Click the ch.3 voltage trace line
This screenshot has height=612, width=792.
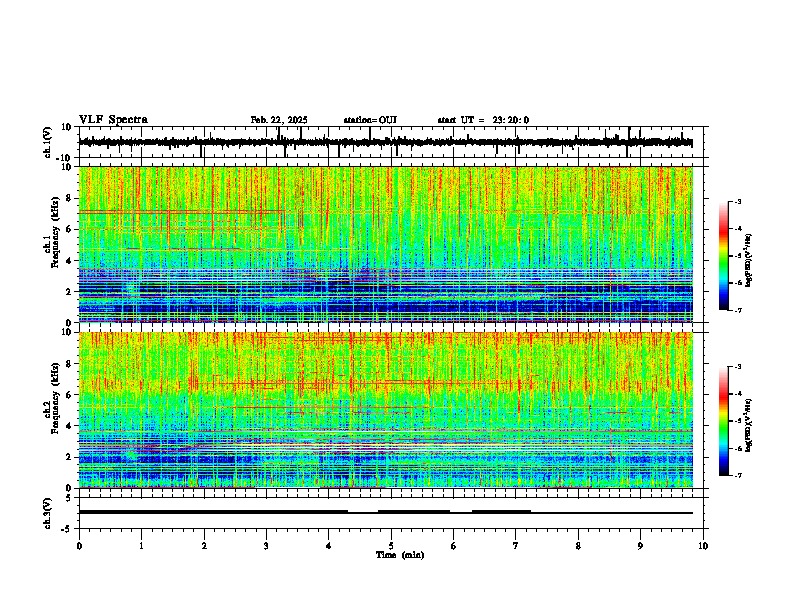pyautogui.click(x=385, y=512)
